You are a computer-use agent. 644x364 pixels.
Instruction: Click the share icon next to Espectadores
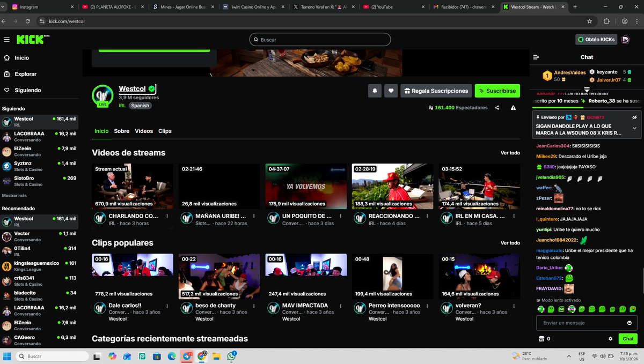click(x=497, y=108)
